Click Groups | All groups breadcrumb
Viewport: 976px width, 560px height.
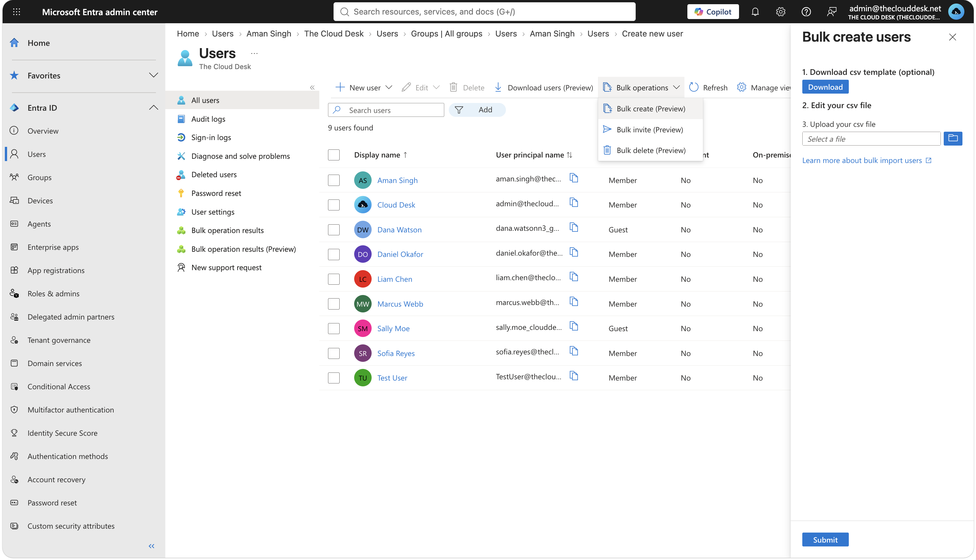[x=446, y=34]
